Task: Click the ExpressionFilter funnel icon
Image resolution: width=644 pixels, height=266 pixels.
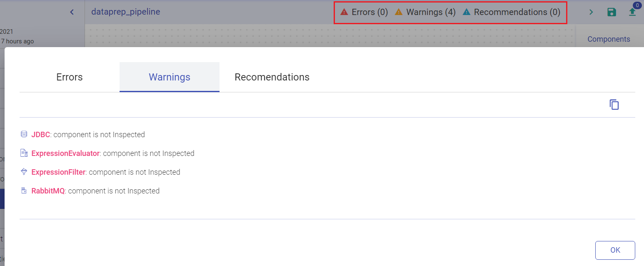Action: 24,172
